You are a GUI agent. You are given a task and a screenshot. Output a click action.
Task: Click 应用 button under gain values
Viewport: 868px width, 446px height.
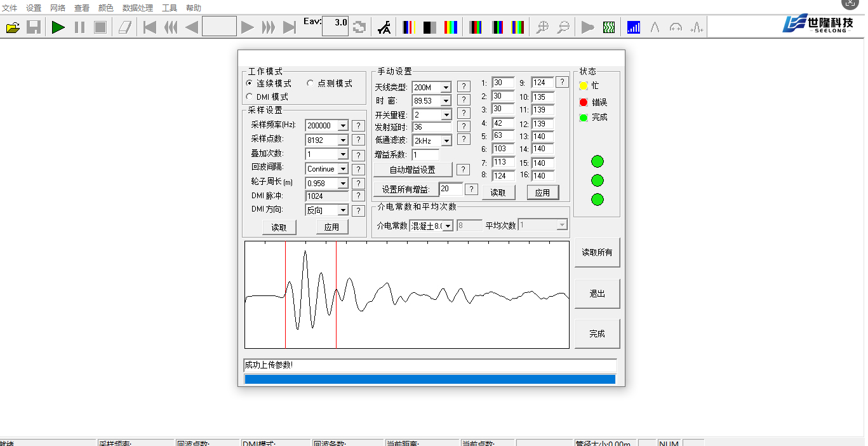click(x=543, y=193)
